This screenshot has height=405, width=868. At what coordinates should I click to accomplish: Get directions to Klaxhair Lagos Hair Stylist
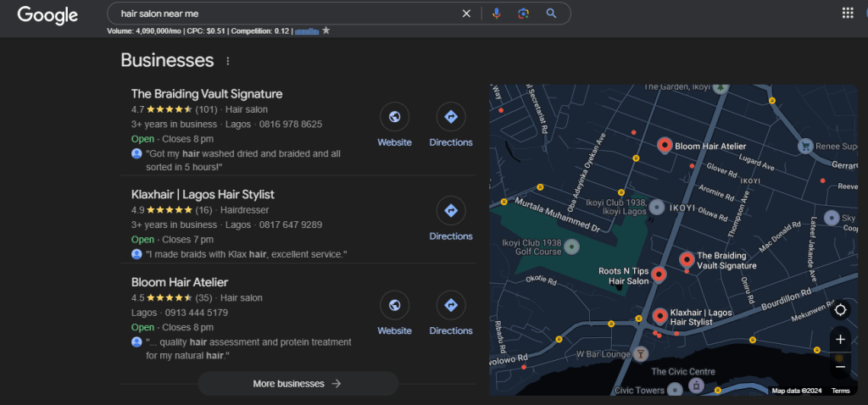450,219
